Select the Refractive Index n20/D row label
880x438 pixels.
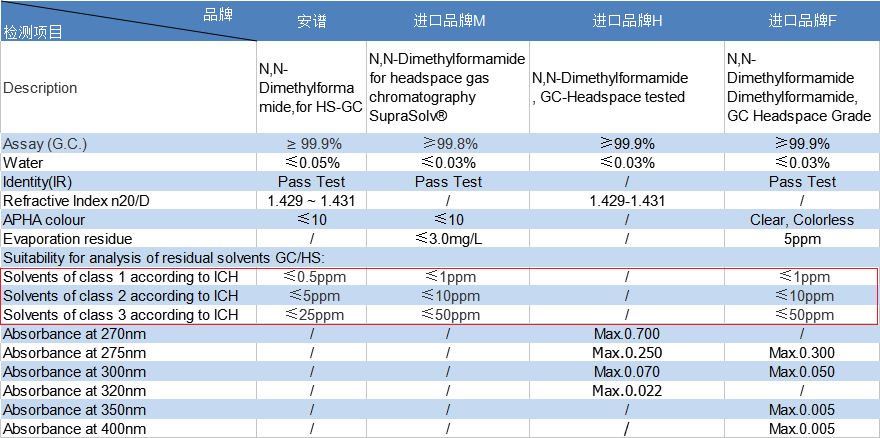(x=75, y=200)
